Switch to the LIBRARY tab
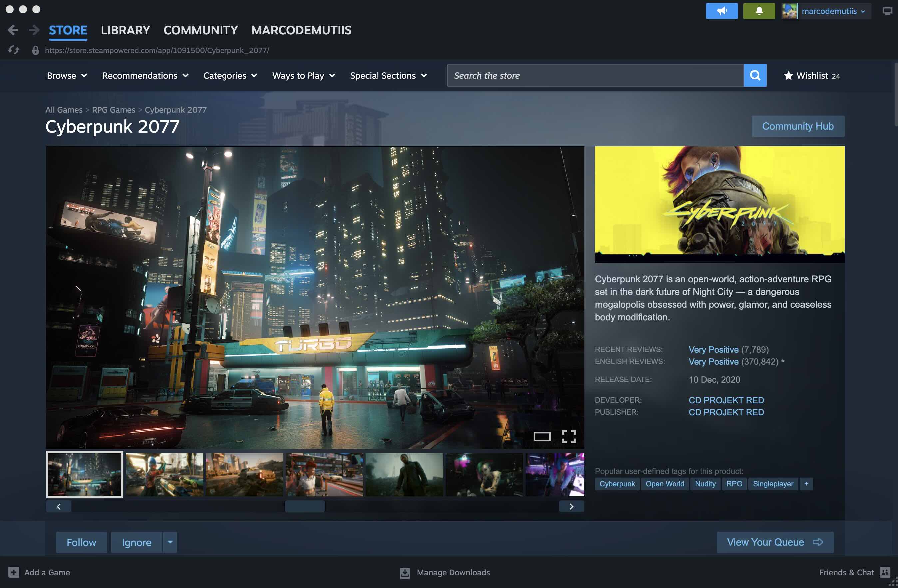 [x=125, y=30]
